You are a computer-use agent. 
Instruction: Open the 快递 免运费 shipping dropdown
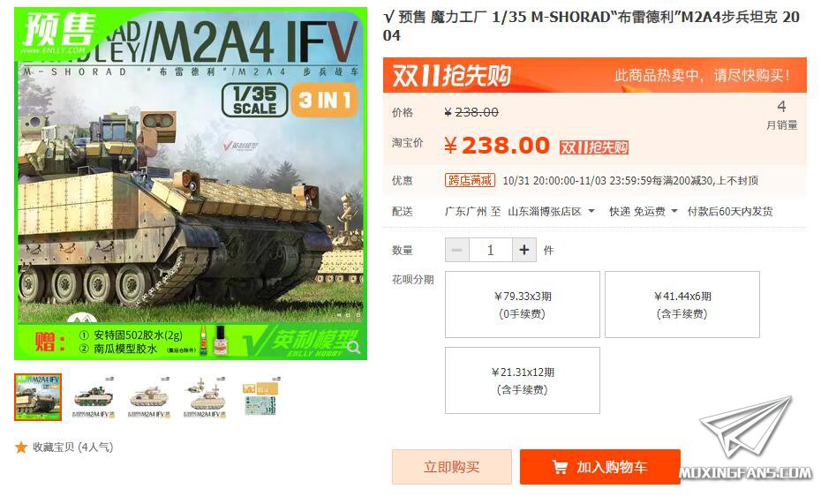click(643, 212)
